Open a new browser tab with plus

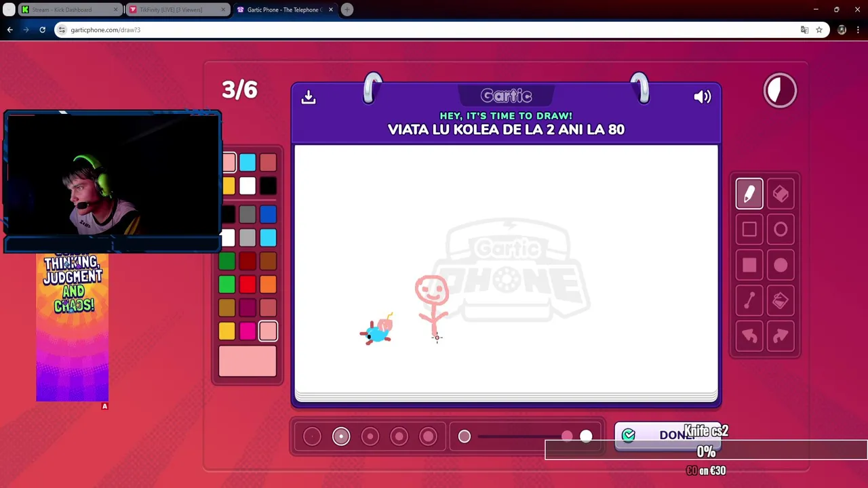pyautogui.click(x=347, y=9)
